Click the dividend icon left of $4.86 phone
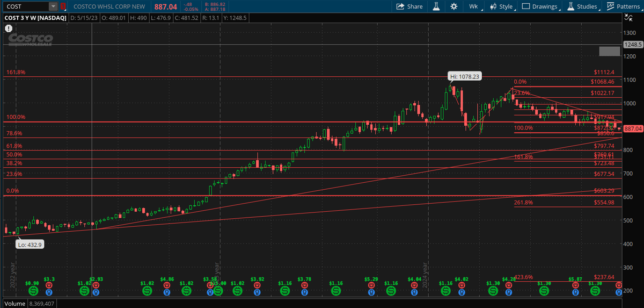Screen dimensions: 644x308 (147, 290)
